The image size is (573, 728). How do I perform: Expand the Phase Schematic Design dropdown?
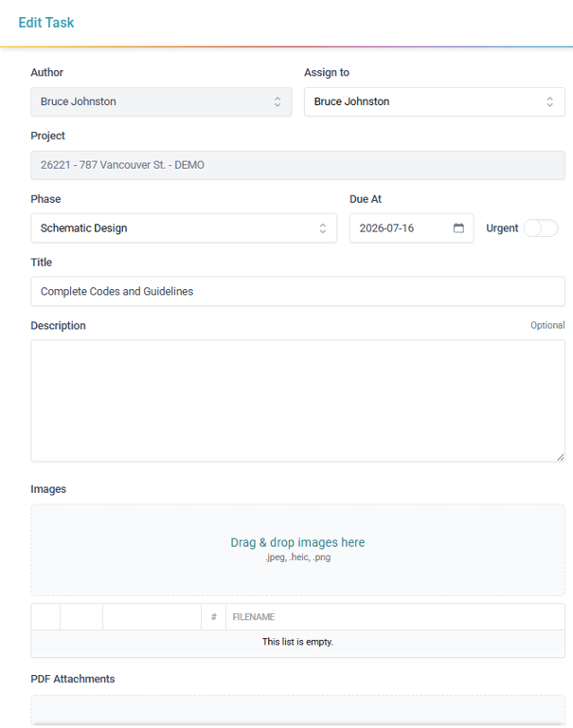(x=184, y=227)
